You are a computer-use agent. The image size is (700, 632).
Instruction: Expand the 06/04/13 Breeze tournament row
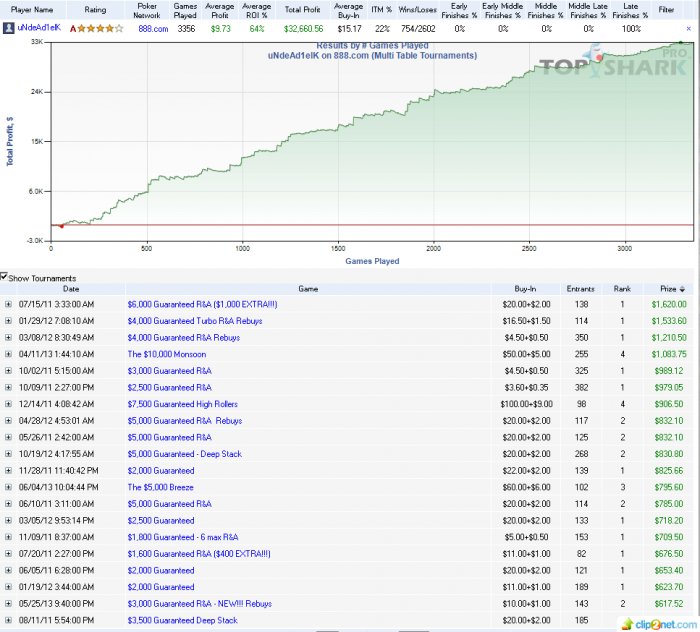pos(8,487)
